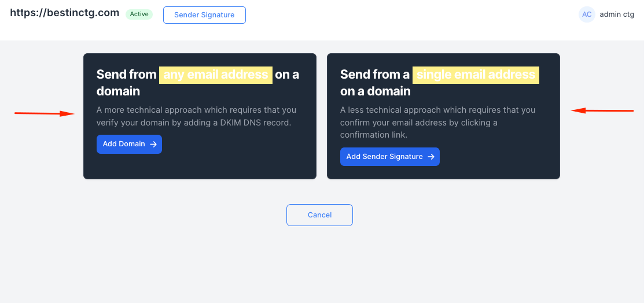Image resolution: width=644 pixels, height=303 pixels.
Task: Open Sender Signature at the top
Action: (204, 15)
